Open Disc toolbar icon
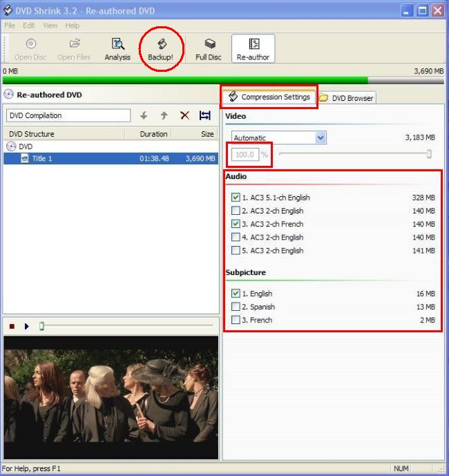 pos(30,44)
